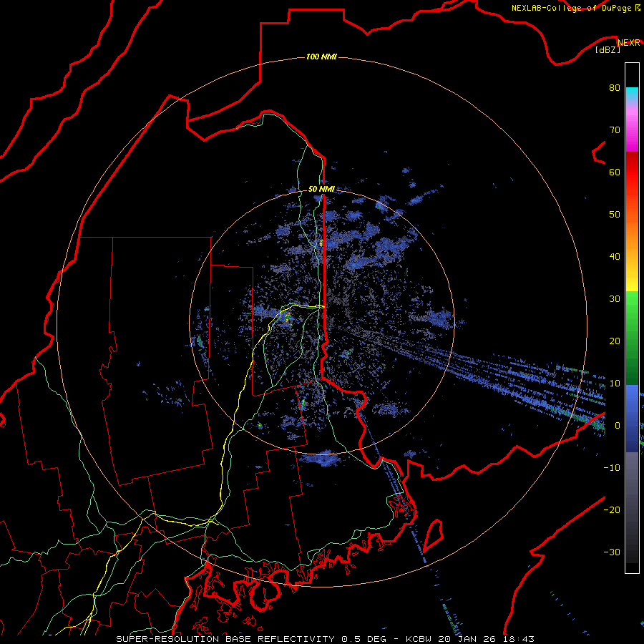644x644 pixels.
Task: Click the 10 value on the dBZ scale
Action: click(x=615, y=384)
